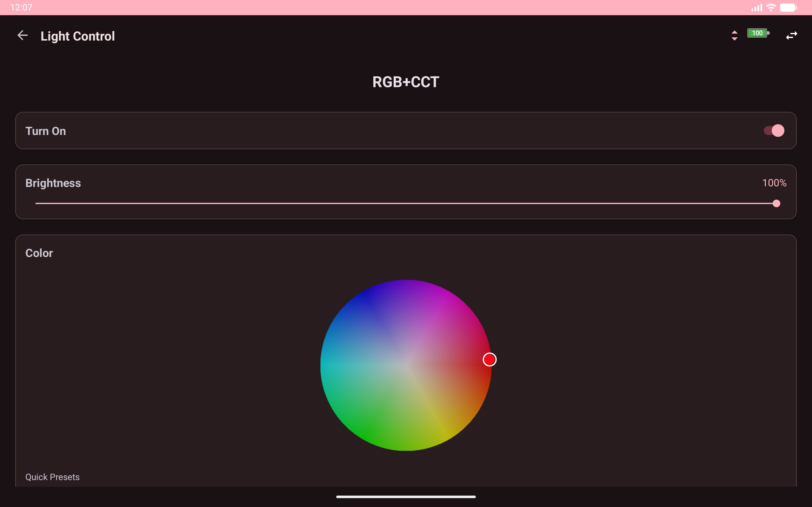Go back using the arrow icon
Screen dimensions: 812x507
pyautogui.click(x=23, y=35)
